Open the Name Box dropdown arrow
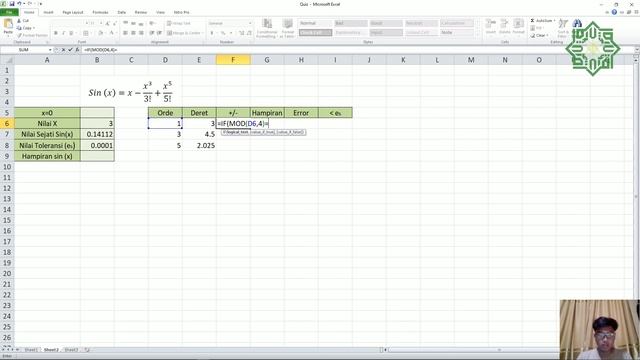This screenshot has height=360, width=640. 50,50
